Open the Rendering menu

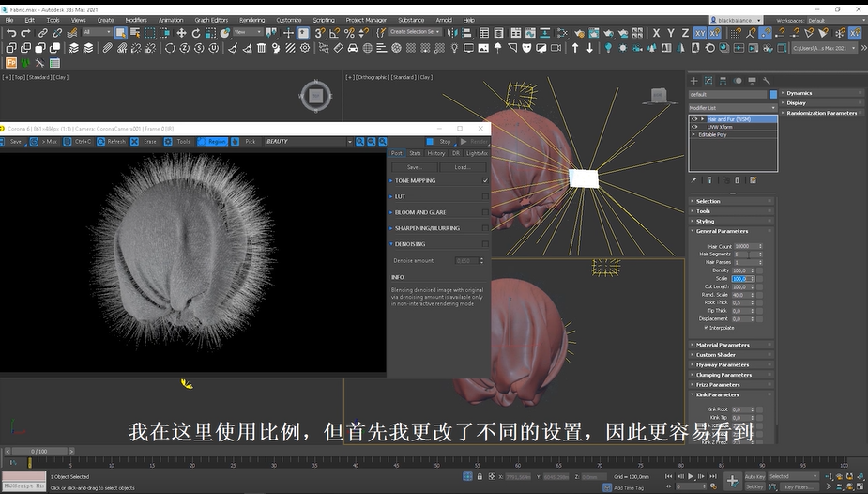coord(251,20)
